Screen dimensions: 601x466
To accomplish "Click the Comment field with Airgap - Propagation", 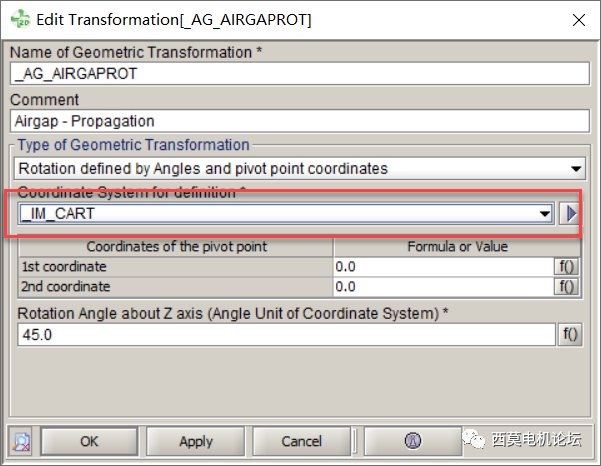I will [x=298, y=121].
